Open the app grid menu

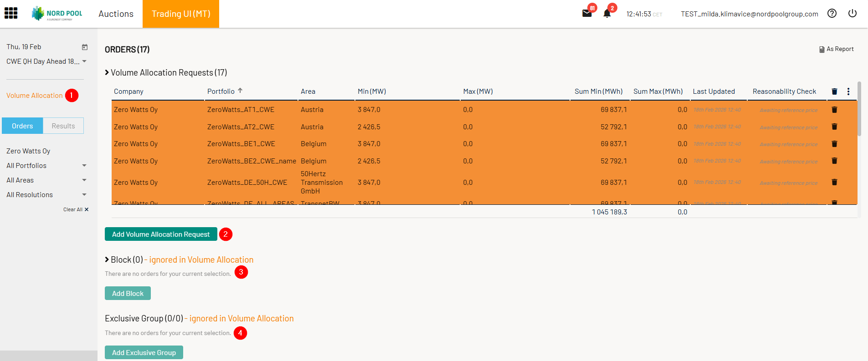pyautogui.click(x=11, y=13)
